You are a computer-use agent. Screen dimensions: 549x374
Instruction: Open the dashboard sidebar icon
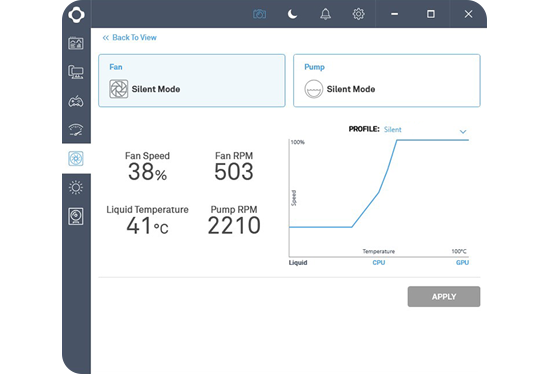pyautogui.click(x=76, y=43)
